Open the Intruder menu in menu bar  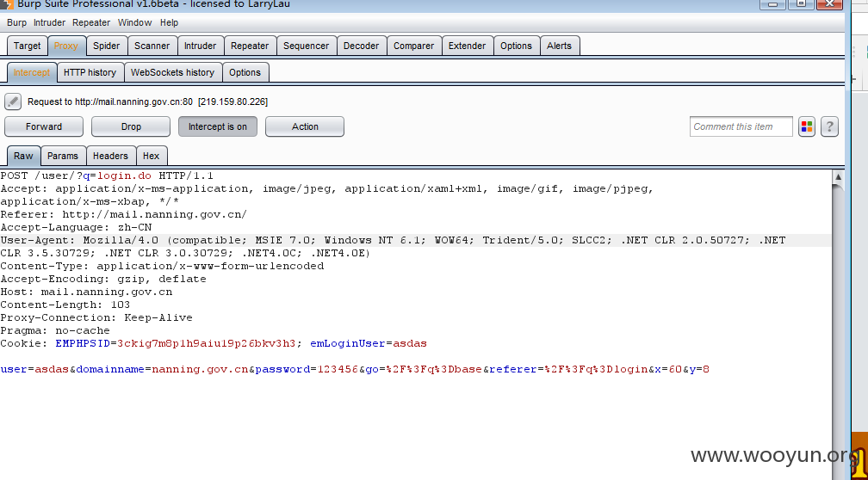pos(49,22)
